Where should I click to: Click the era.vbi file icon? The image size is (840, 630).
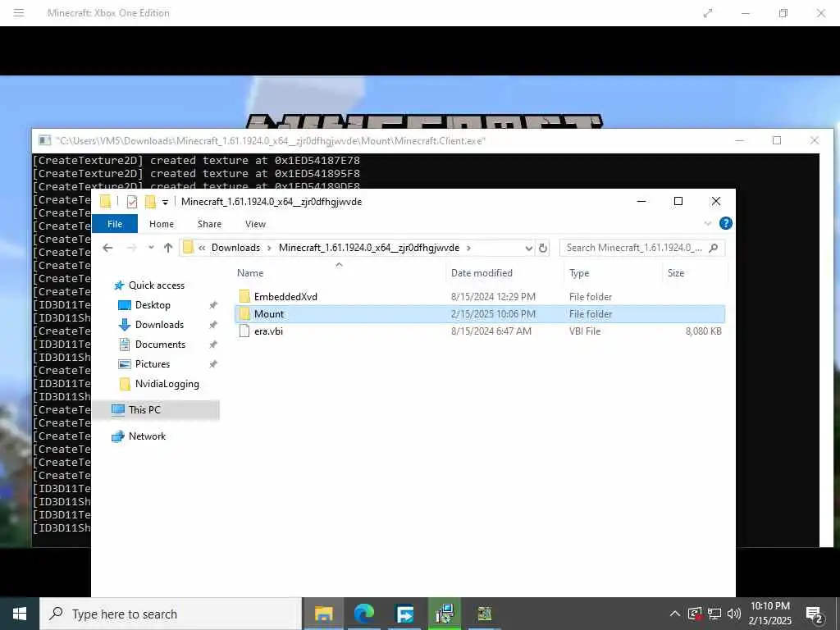[x=244, y=331]
